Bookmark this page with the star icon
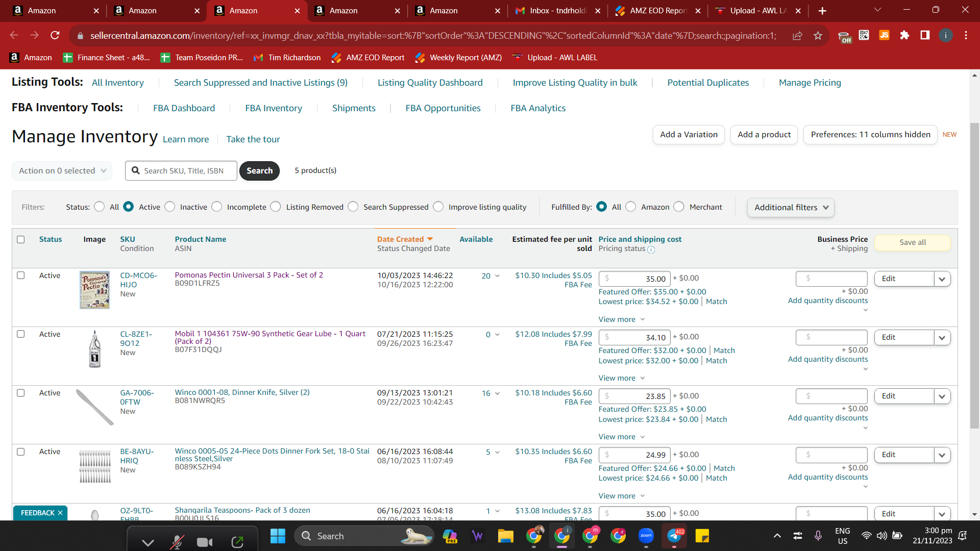The image size is (980, 551). pyautogui.click(x=818, y=35)
